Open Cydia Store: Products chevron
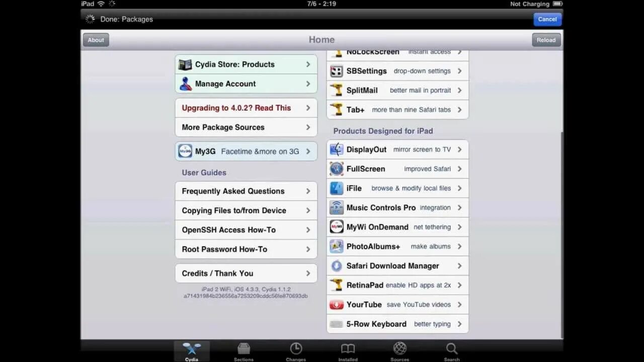Viewport: 644px width, 362px height. tap(308, 64)
